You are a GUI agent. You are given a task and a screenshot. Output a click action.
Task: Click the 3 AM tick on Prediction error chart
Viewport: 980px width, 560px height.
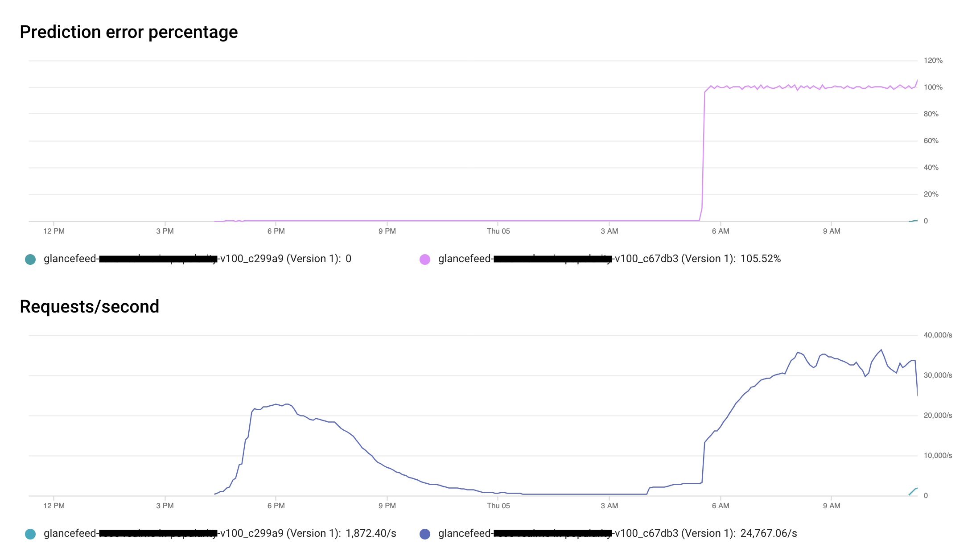[609, 231]
